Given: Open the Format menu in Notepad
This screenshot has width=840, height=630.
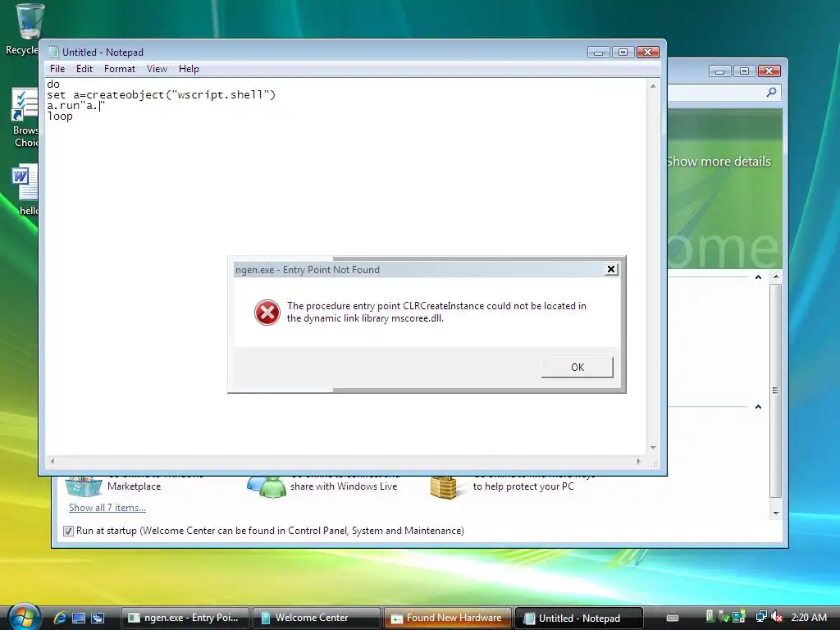Looking at the screenshot, I should [x=120, y=69].
